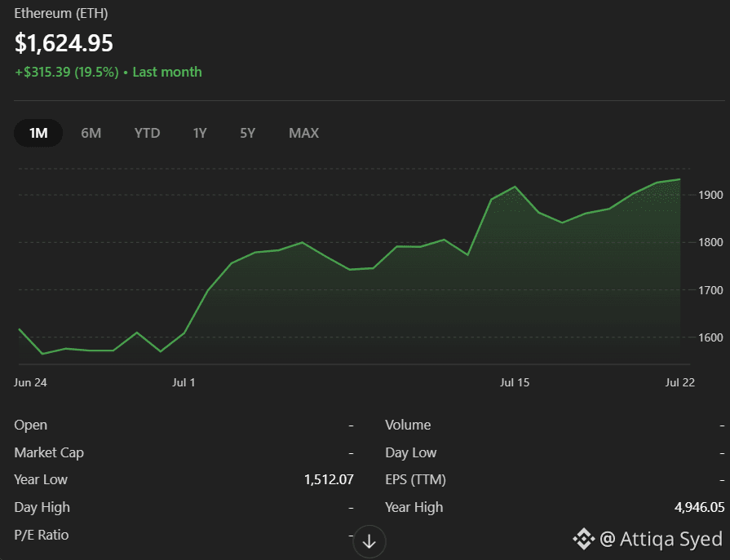This screenshot has height=560, width=730.
Task: Click the Jul 15 peak on chart line
Action: [x=515, y=187]
